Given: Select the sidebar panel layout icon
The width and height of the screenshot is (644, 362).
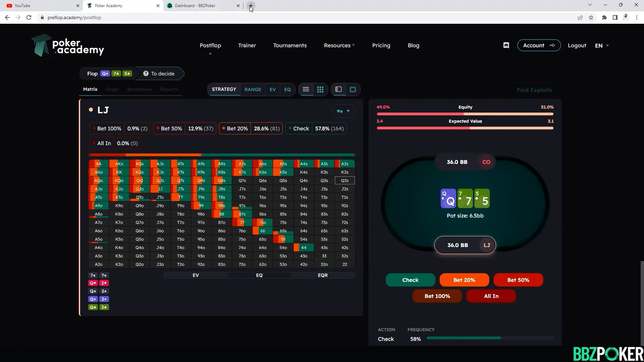Looking at the screenshot, I should (338, 89).
